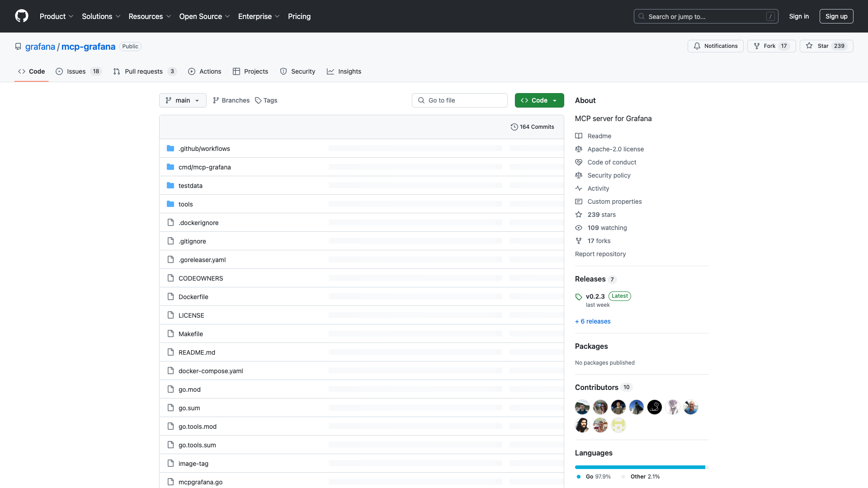Switch to the Pull requests tab
868x488 pixels.
(x=143, y=71)
